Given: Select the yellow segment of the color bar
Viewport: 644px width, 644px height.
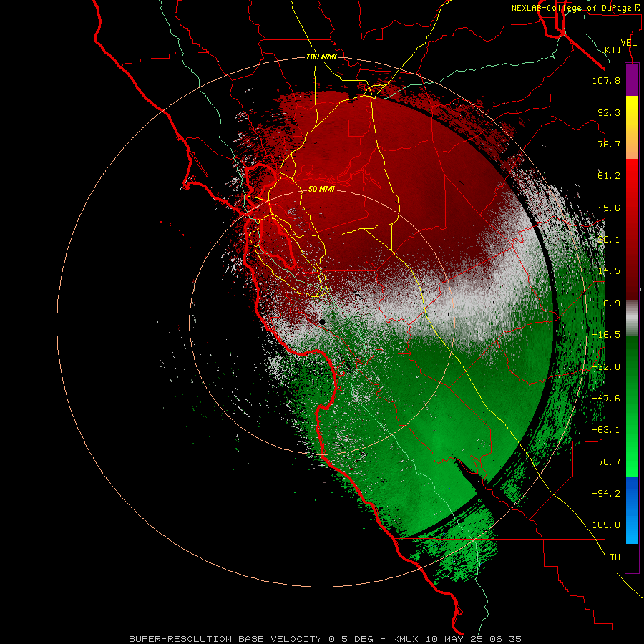Looking at the screenshot, I should (x=632, y=127).
